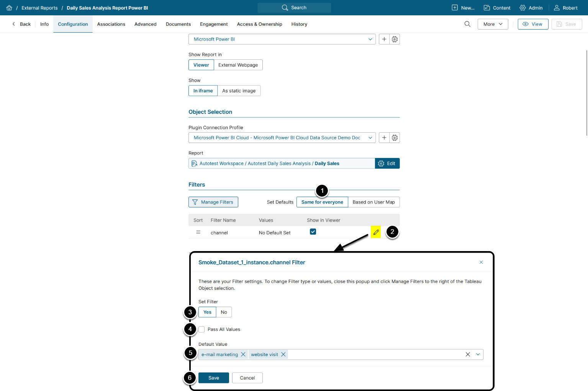Choose Same for everyone defaults

(x=322, y=202)
